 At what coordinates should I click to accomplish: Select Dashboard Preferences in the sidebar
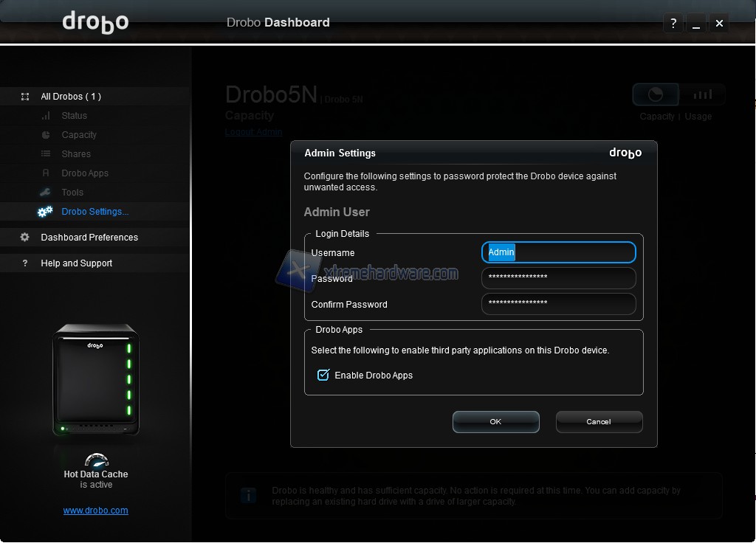89,238
